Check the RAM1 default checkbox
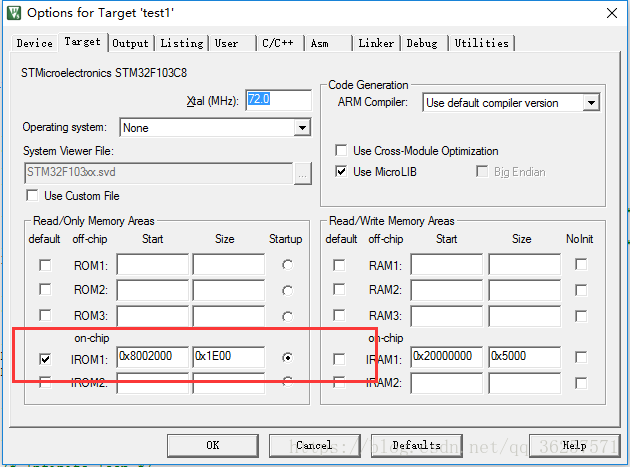 (339, 265)
